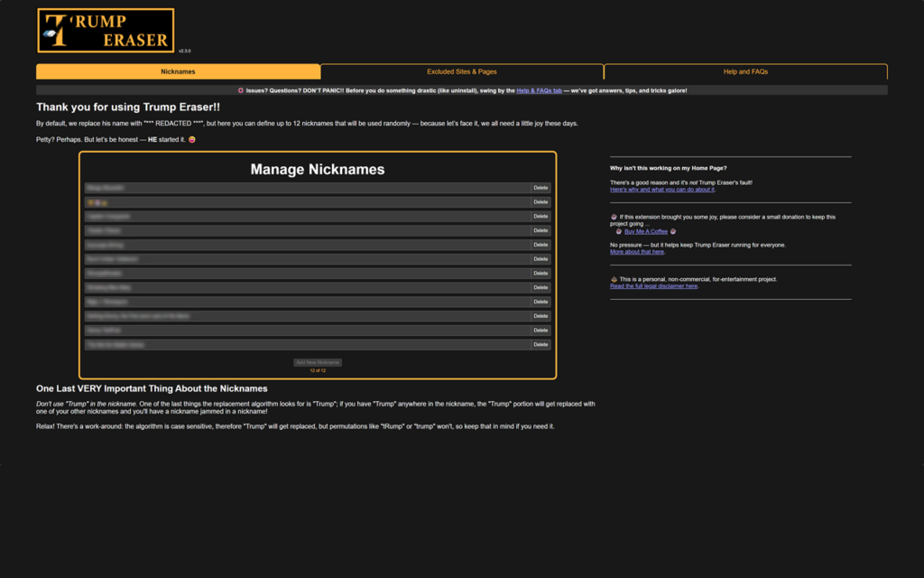Open the Excluded Sites & Pages tab

(462, 72)
